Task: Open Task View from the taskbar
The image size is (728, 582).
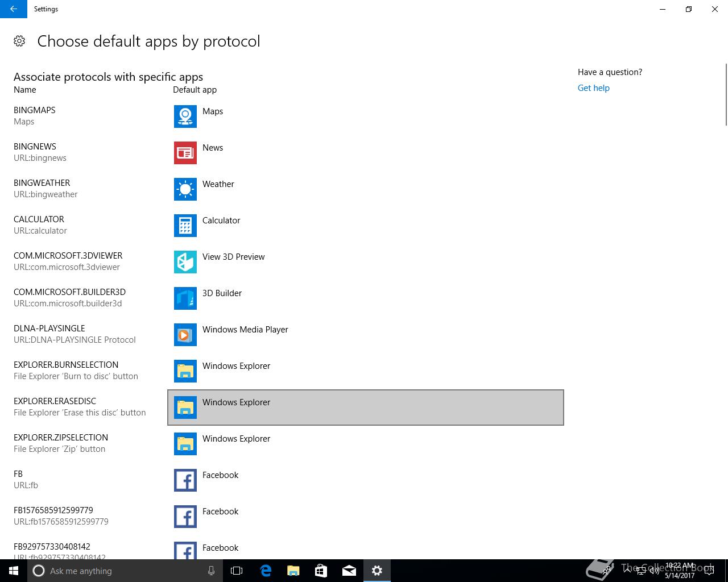Action: point(237,571)
